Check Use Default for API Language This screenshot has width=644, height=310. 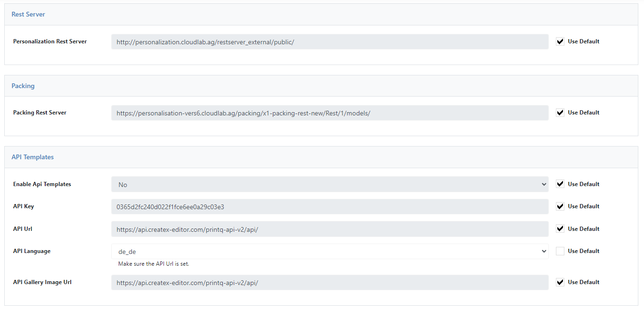pyautogui.click(x=560, y=251)
